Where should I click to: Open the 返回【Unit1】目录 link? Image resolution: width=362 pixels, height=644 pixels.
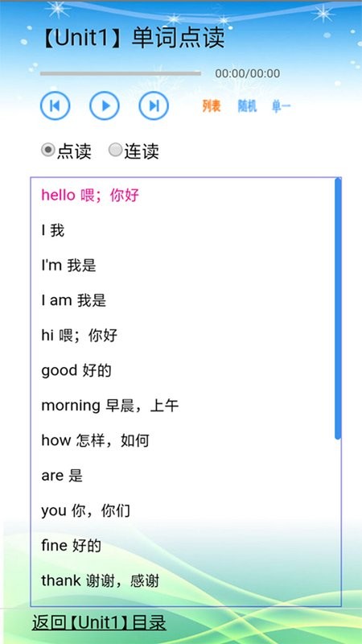99,622
